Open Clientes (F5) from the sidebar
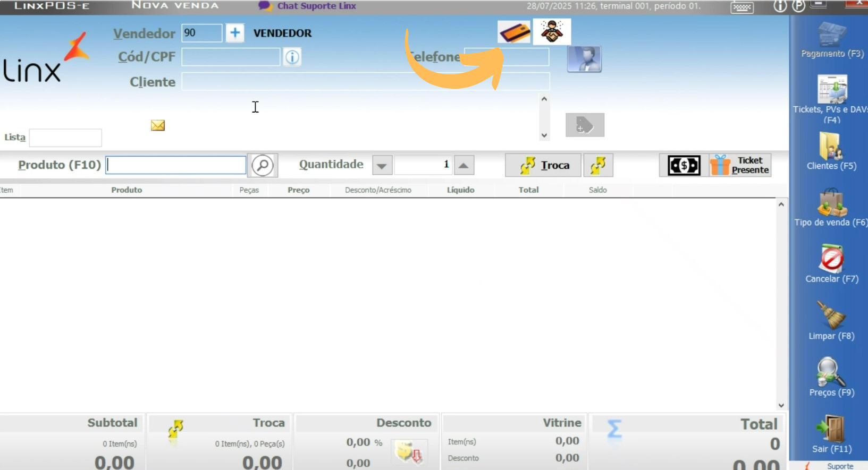This screenshot has width=868, height=470. click(x=831, y=151)
